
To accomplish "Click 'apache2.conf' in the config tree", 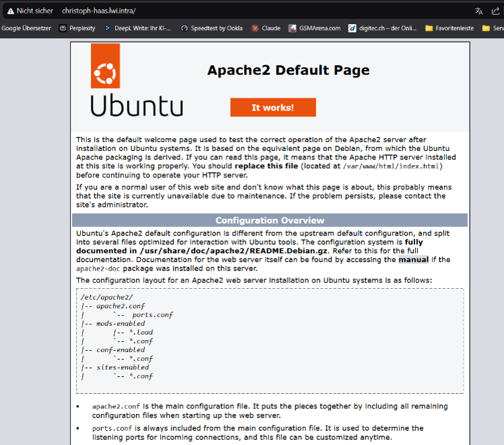I will [x=120, y=306].
